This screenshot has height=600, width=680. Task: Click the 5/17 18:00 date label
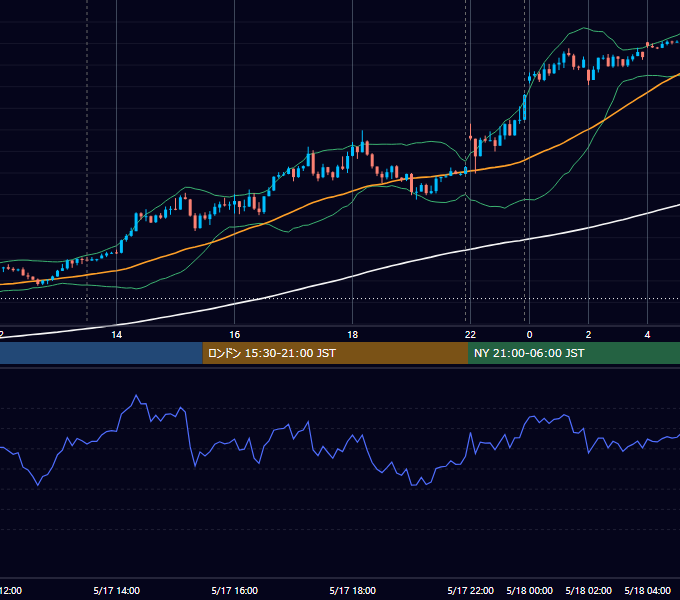(353, 590)
